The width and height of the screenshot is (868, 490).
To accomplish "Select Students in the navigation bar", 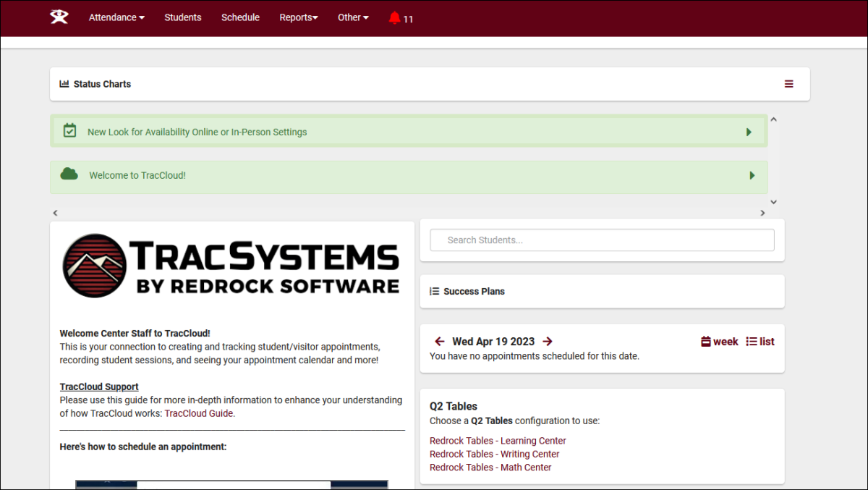I will 182,17.
